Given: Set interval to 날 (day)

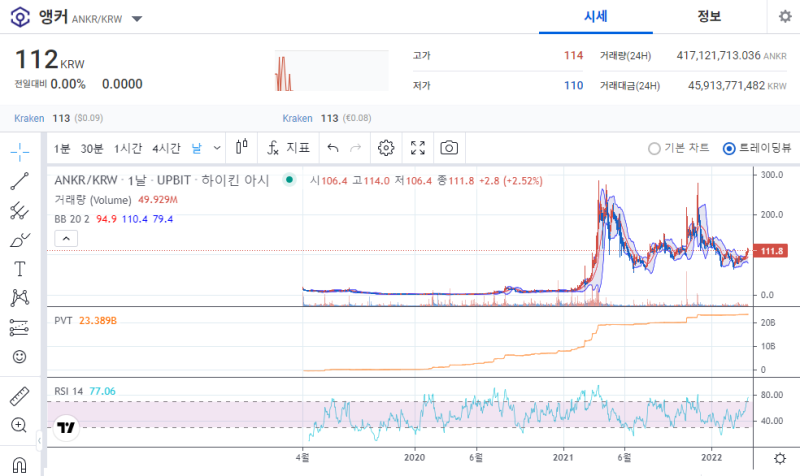Looking at the screenshot, I should pos(197,148).
